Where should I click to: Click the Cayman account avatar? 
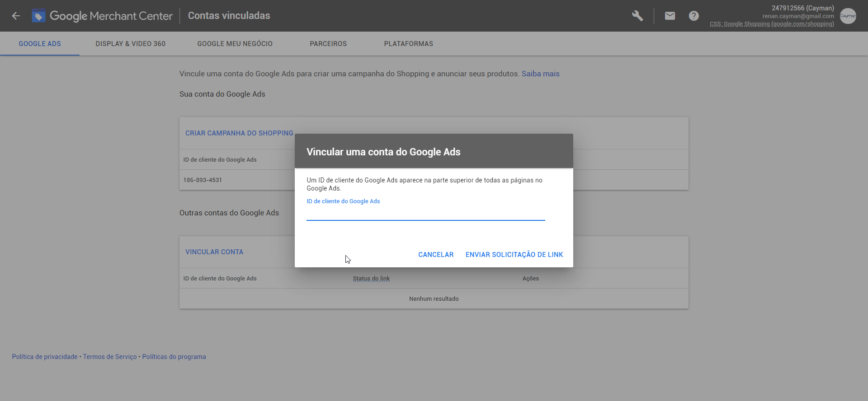pyautogui.click(x=848, y=16)
